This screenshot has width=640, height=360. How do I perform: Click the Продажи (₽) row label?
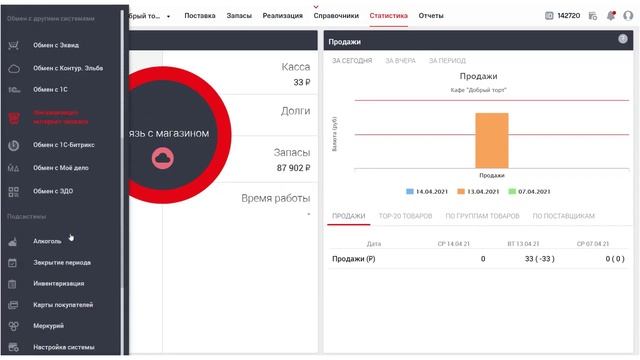click(353, 259)
